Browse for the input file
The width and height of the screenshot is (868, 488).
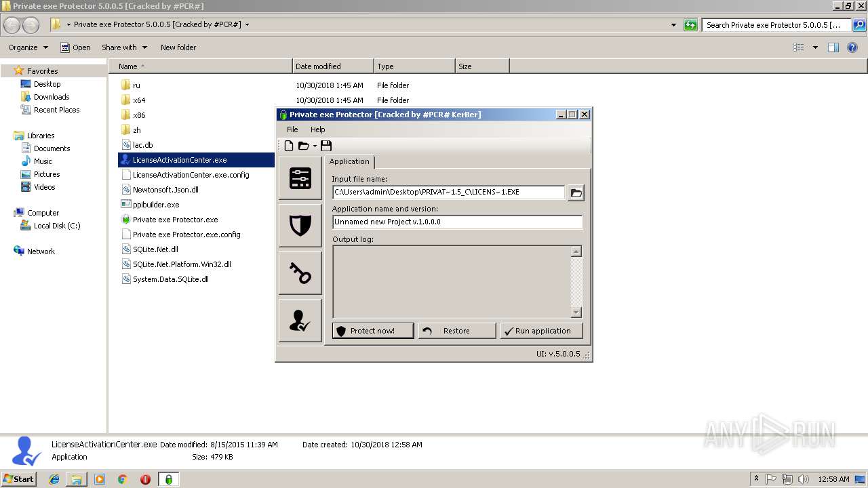576,192
